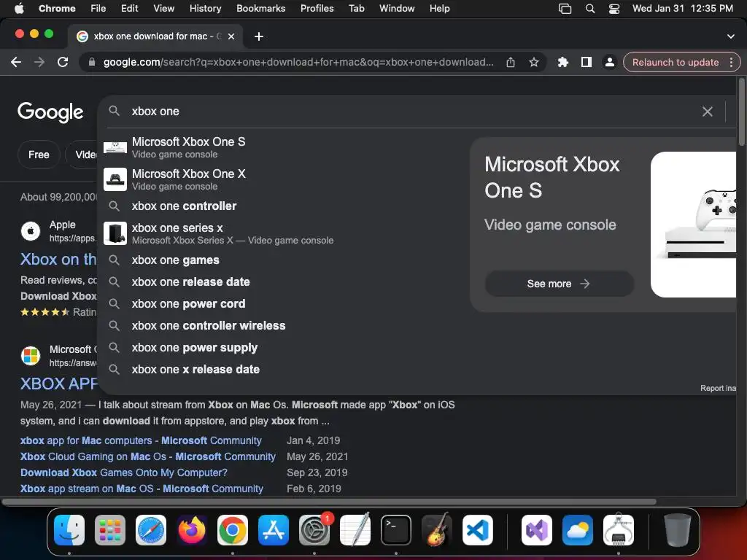Open System Information from the Dock
This screenshot has height=560, width=747.
[x=619, y=530]
